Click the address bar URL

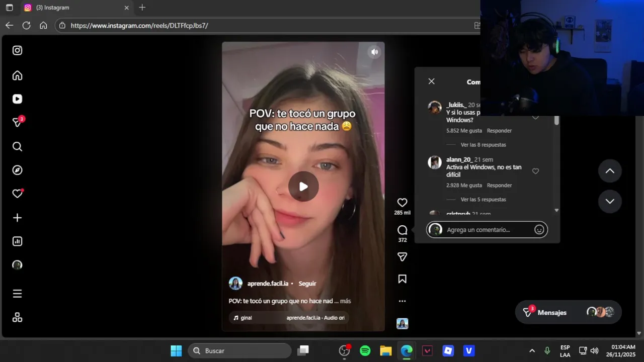pyautogui.click(x=139, y=25)
